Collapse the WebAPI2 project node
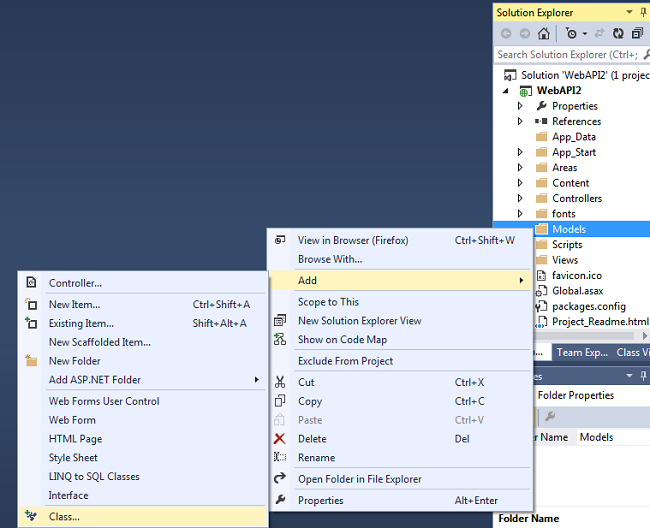Screen dimensions: 650x528 [x=505, y=90]
